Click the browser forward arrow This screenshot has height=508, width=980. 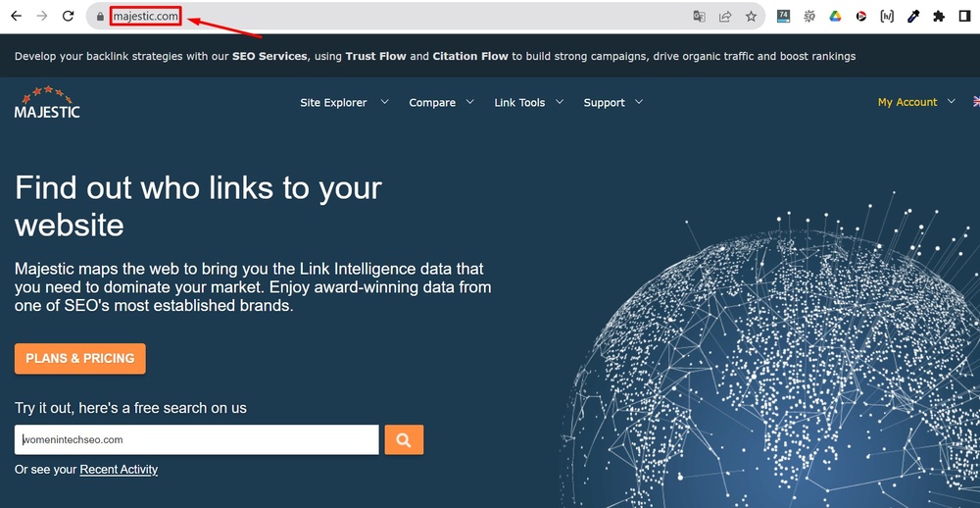pos(42,17)
